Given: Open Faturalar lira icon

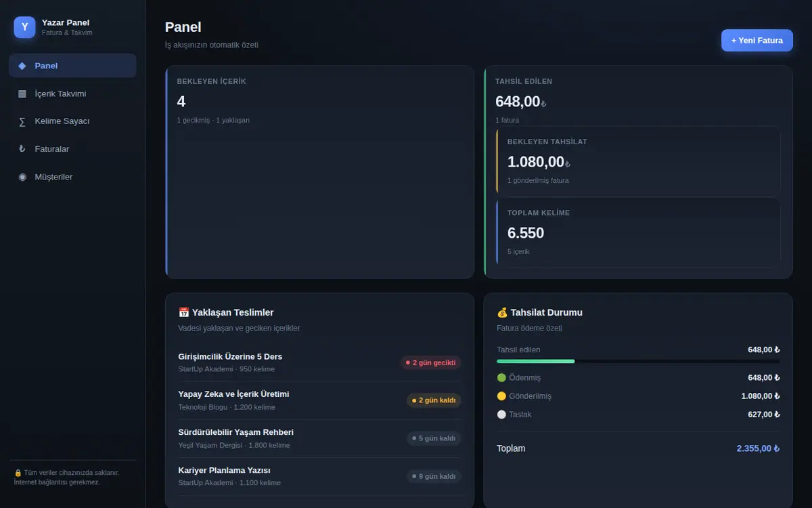Looking at the screenshot, I should click(x=22, y=149).
